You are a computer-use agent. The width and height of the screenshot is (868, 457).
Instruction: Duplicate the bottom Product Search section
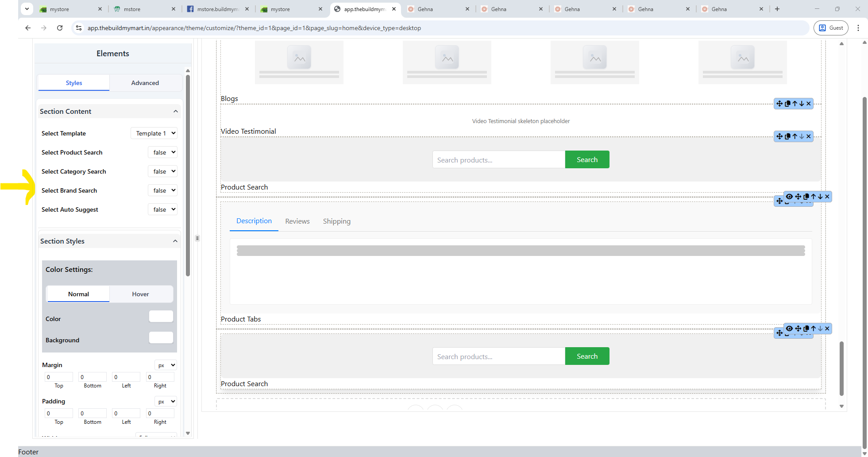(806, 329)
